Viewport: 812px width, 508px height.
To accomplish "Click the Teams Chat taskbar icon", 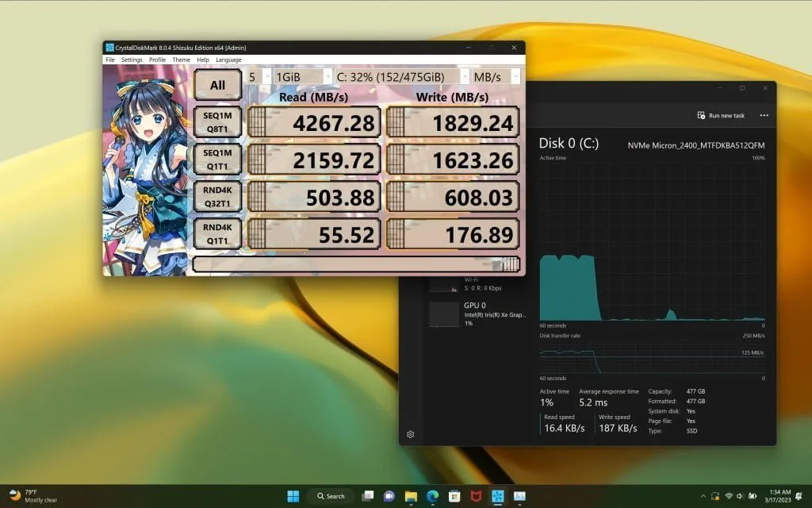I will (x=389, y=496).
